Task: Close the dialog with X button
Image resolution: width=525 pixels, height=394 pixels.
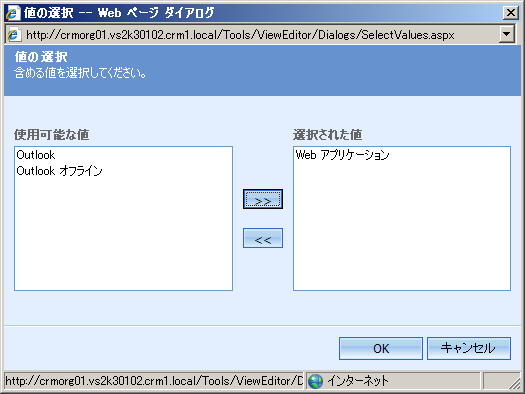Action: point(511,13)
